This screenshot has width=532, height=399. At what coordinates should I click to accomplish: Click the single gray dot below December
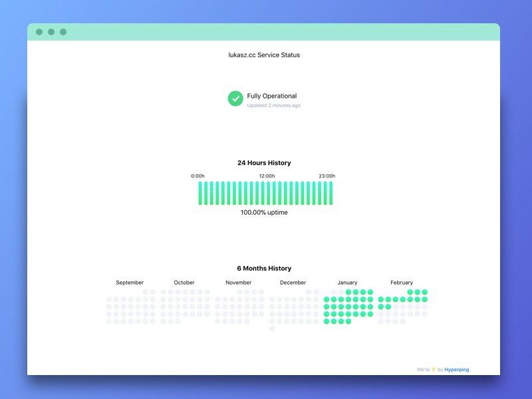point(272,329)
